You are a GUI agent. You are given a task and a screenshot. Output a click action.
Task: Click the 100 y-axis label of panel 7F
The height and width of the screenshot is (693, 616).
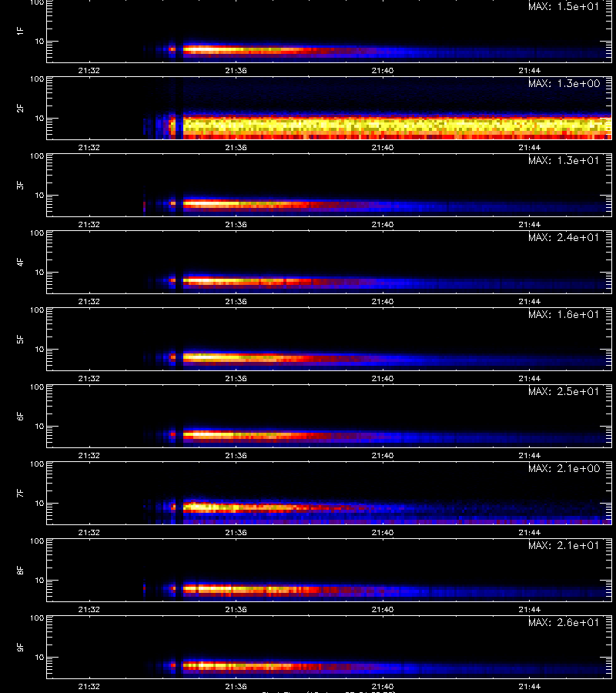37,464
